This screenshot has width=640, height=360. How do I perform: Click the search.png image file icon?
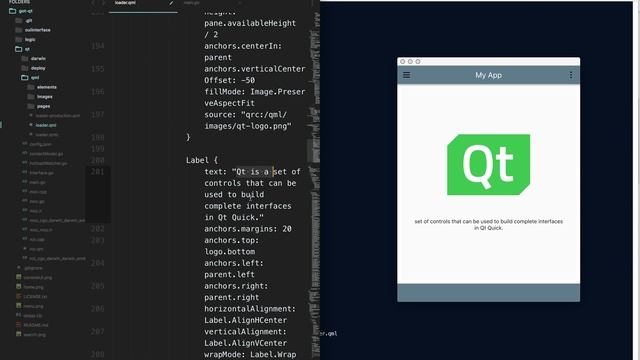18,335
